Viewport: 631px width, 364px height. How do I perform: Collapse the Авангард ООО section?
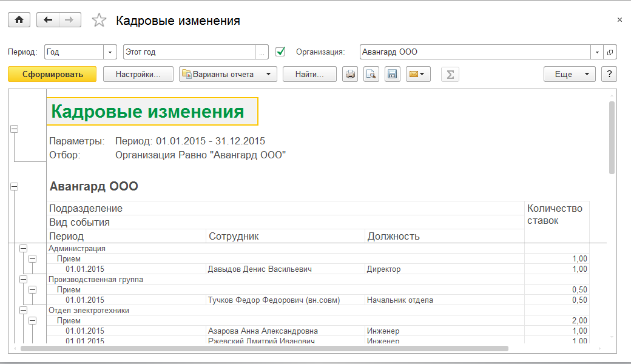[x=14, y=187]
